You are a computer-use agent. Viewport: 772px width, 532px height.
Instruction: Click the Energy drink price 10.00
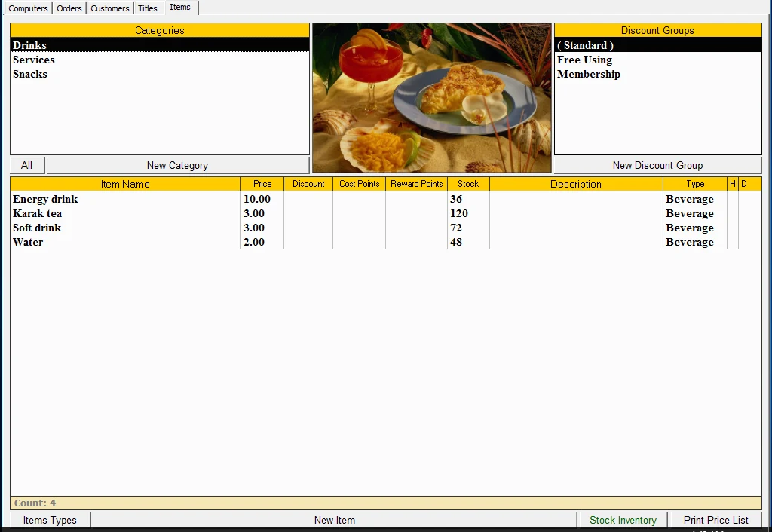[x=257, y=199]
